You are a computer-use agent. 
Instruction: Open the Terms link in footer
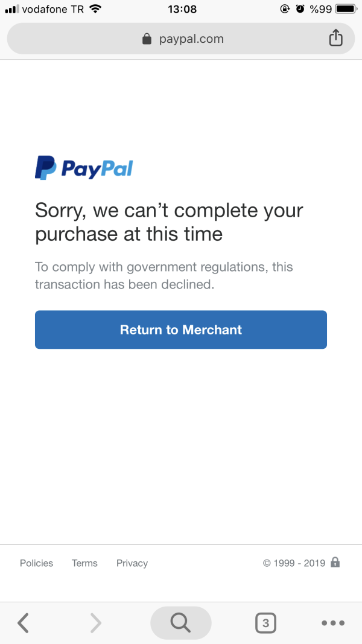pyautogui.click(x=84, y=563)
